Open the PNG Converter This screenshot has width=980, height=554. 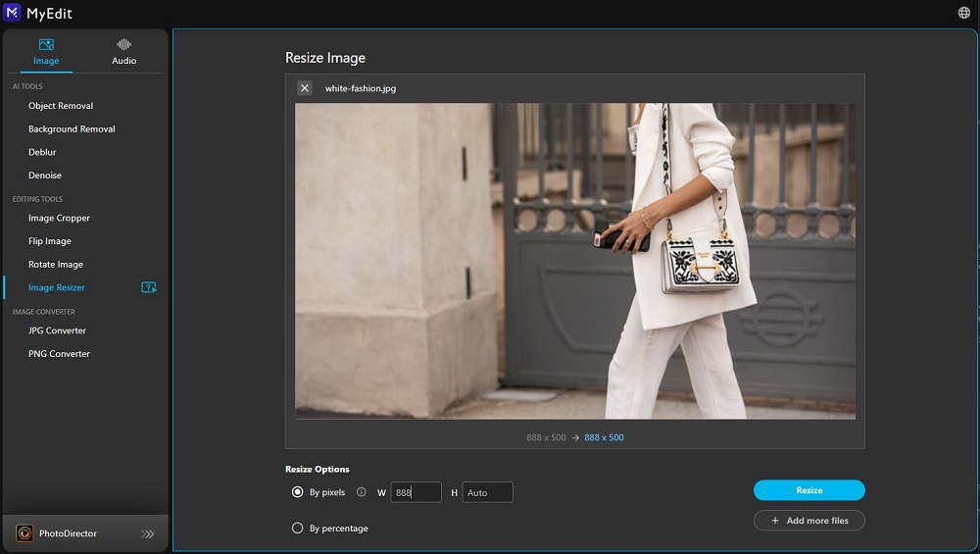click(59, 353)
